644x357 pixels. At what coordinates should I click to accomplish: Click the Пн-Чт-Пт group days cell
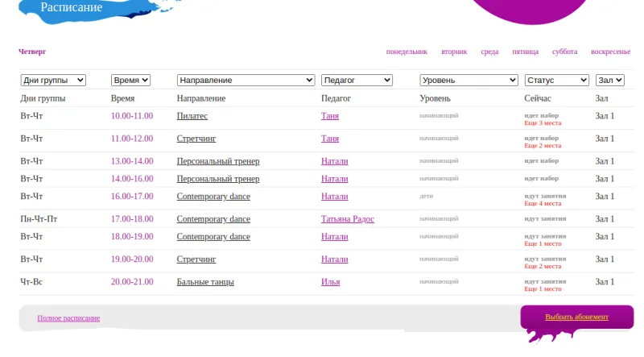coord(39,219)
